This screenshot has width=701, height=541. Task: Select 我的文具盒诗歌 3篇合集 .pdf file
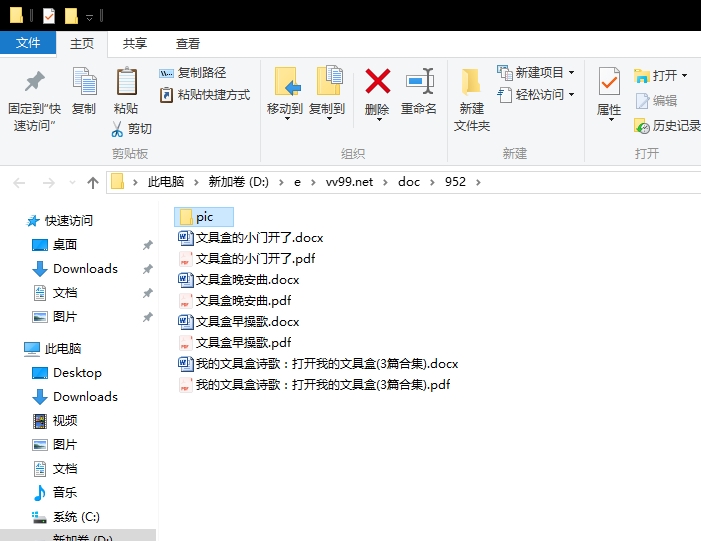(x=314, y=385)
